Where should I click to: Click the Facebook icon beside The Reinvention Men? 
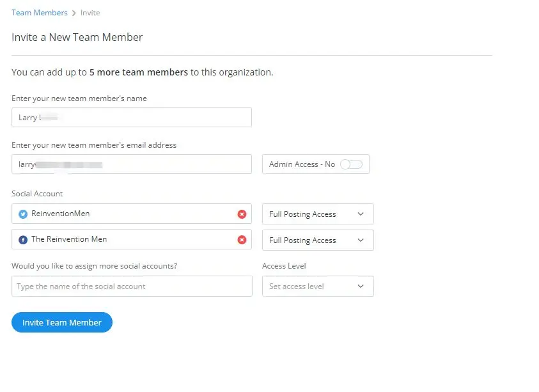click(23, 240)
